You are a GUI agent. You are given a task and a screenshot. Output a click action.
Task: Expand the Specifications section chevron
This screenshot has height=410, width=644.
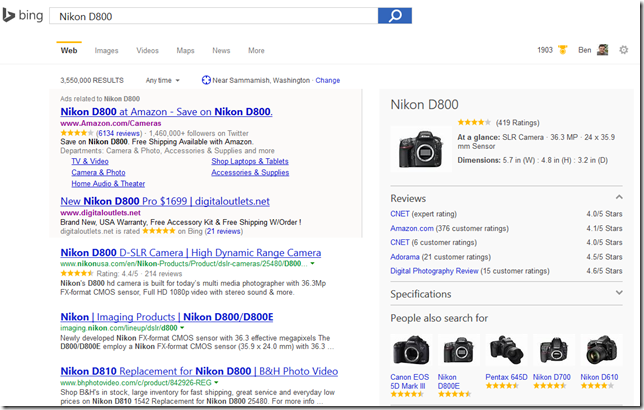tap(619, 293)
